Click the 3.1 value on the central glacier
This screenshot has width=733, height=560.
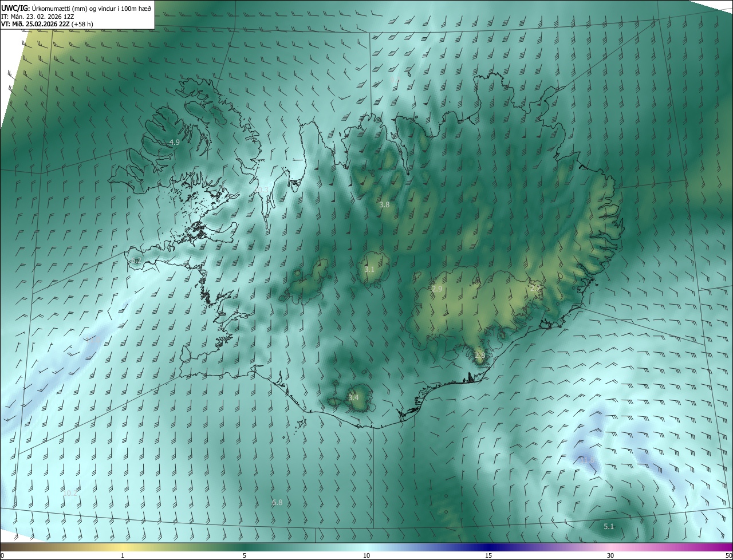tap(369, 269)
